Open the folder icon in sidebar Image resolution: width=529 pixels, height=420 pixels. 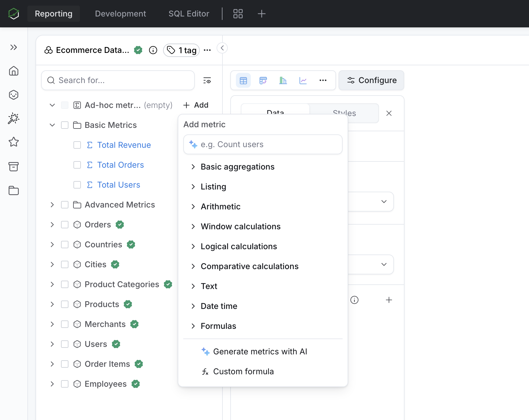point(14,190)
